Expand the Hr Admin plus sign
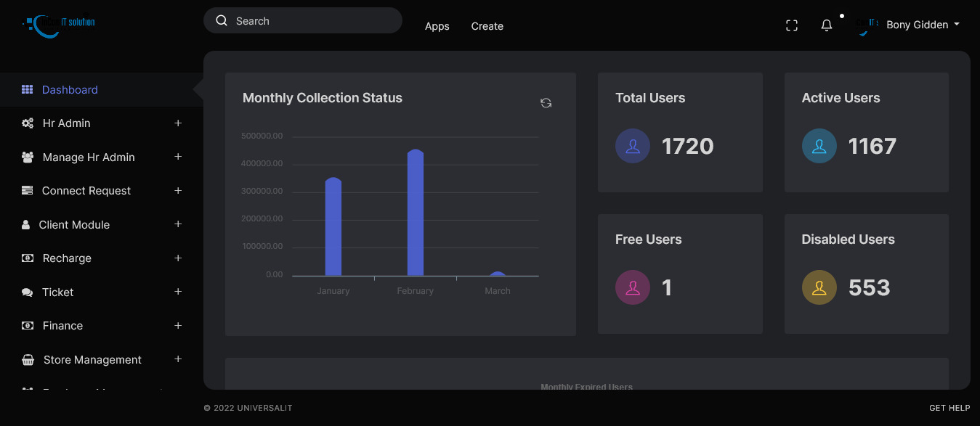Viewport: 980px width, 426px height. click(178, 123)
